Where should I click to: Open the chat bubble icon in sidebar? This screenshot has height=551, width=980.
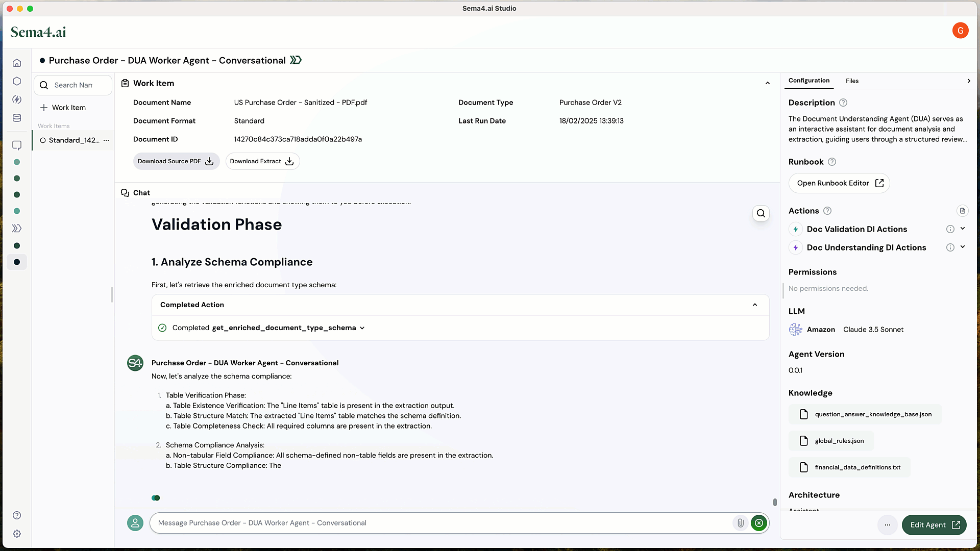17,145
